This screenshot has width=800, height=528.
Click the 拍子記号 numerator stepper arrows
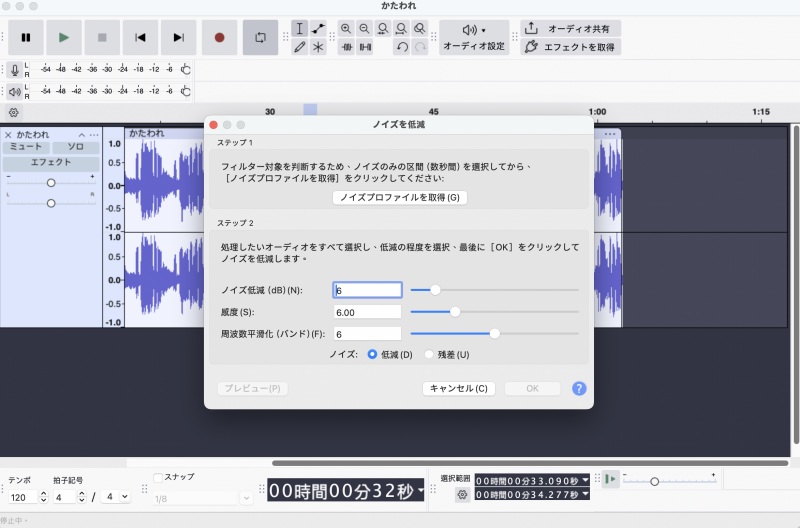pos(82,497)
